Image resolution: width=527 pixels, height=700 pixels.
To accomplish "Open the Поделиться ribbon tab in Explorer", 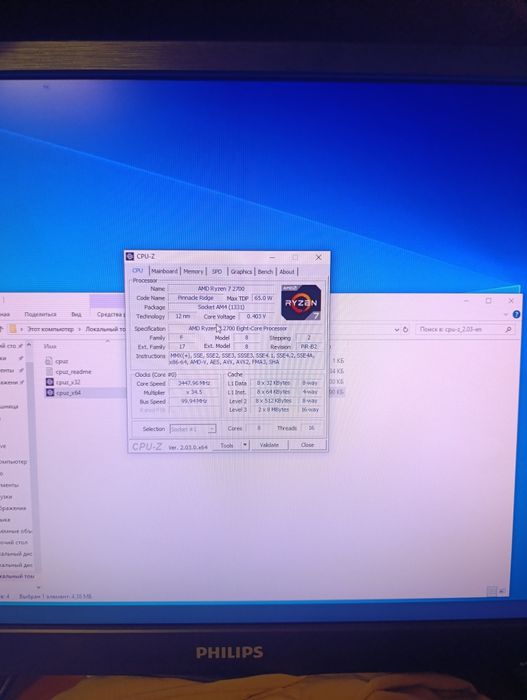I will [x=41, y=314].
